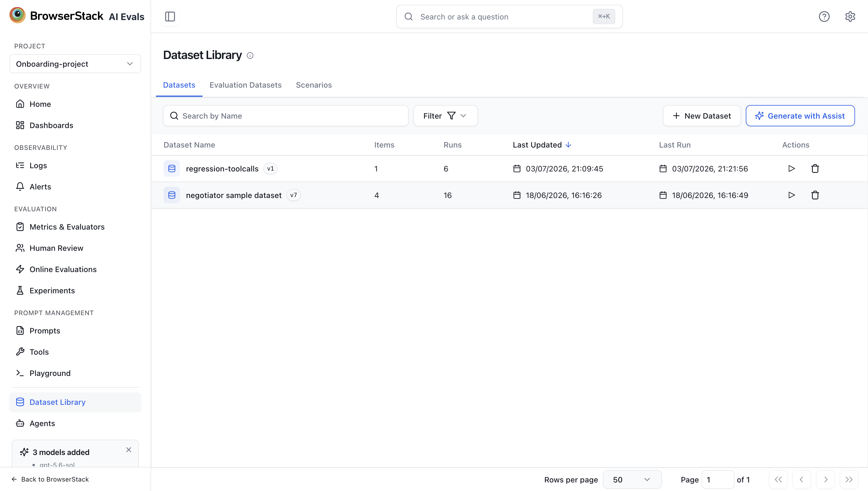Switch to Evaluation Datasets tab
Viewport: 868px width, 491px height.
(x=245, y=85)
